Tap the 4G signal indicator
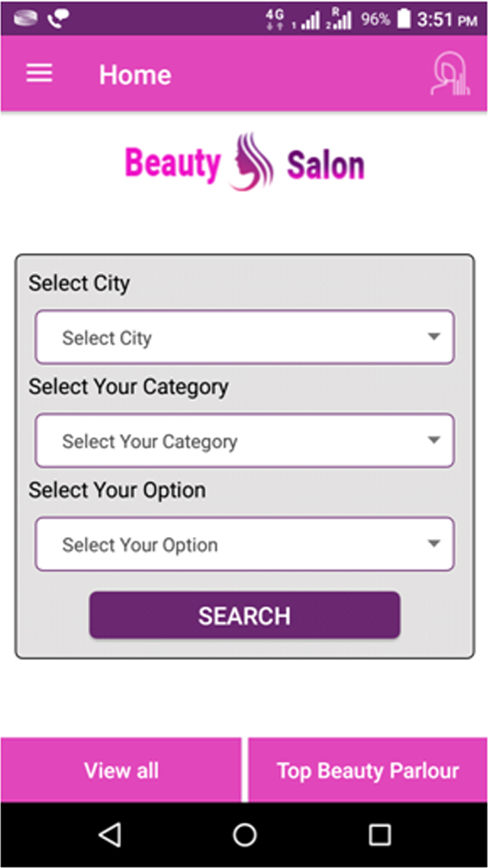The image size is (488, 868). (x=274, y=19)
